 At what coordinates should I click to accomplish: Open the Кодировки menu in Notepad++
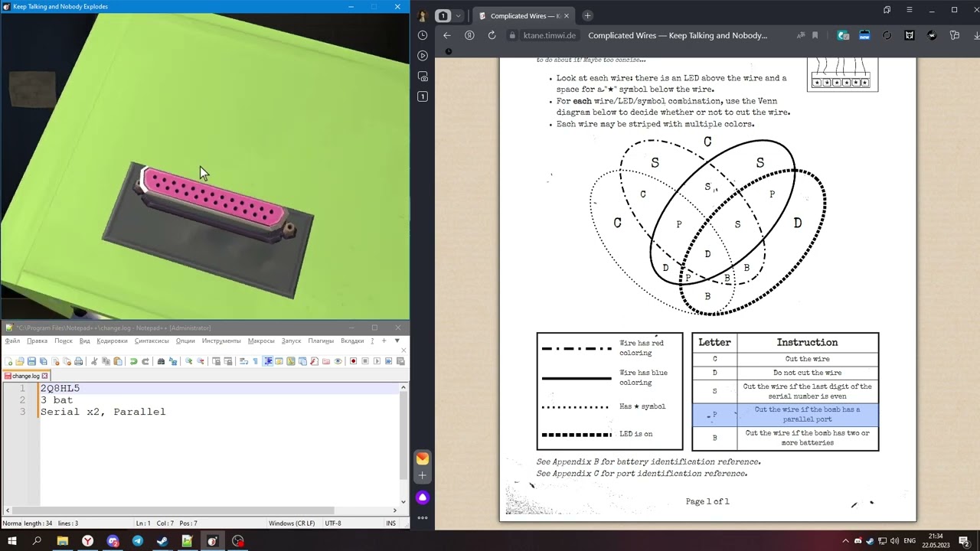pyautogui.click(x=113, y=341)
